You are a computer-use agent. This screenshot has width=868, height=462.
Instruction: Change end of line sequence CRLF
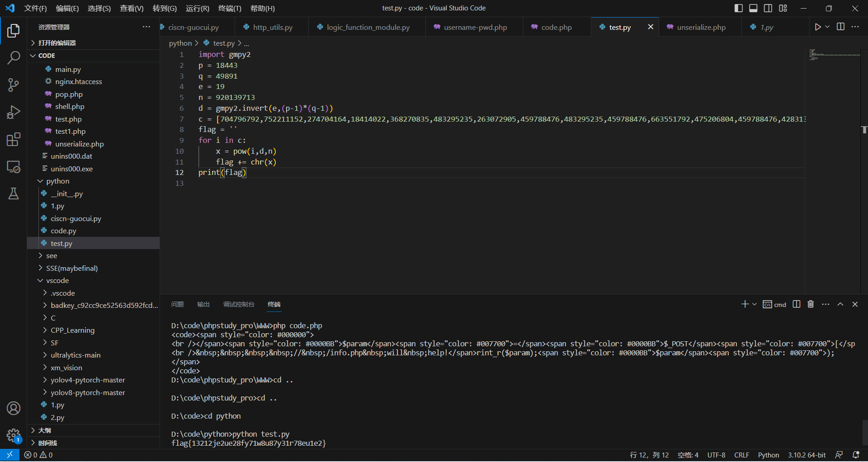coord(741,455)
